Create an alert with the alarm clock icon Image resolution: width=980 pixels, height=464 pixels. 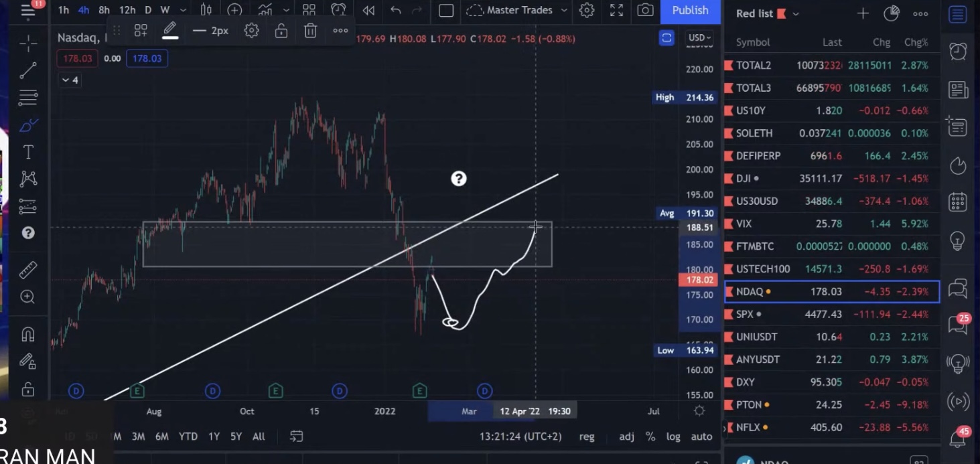point(338,10)
